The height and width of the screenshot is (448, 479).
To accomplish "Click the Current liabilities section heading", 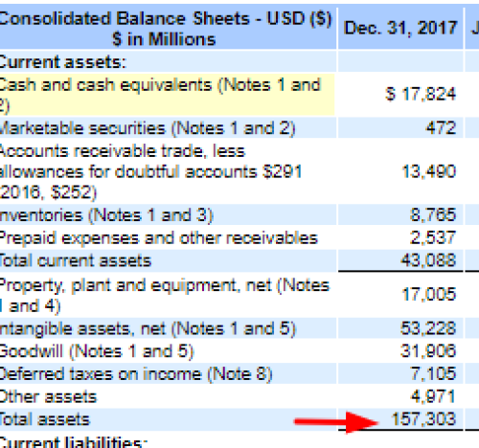I will pos(74,442).
